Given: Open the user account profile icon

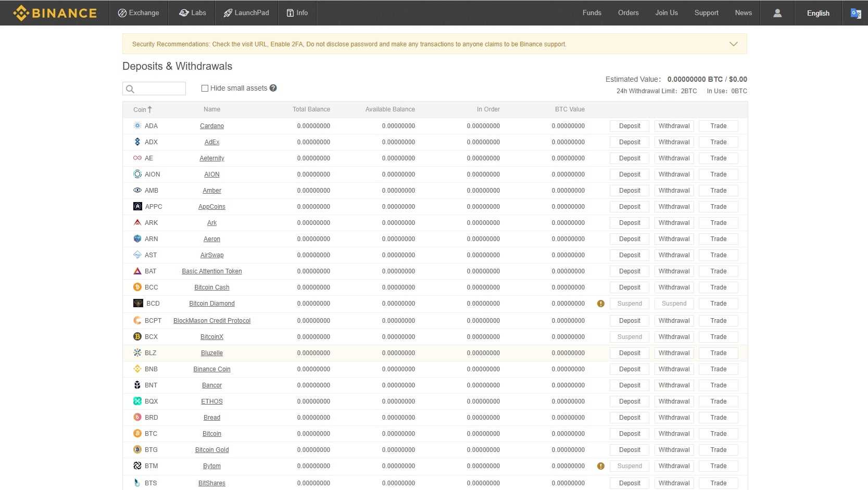Looking at the screenshot, I should coord(777,13).
